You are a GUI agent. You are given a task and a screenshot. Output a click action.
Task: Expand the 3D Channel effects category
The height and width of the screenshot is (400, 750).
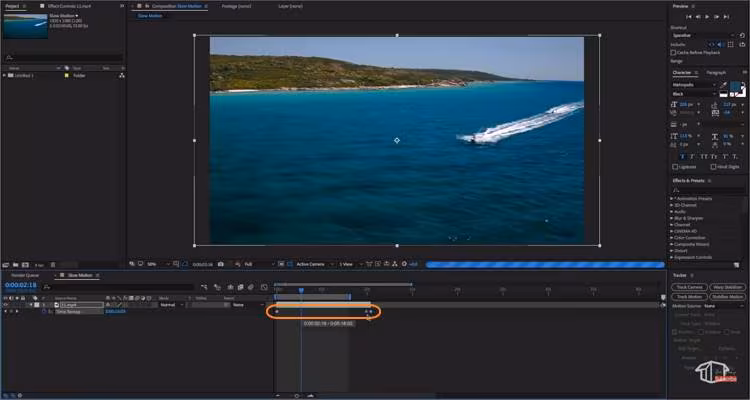[672, 205]
